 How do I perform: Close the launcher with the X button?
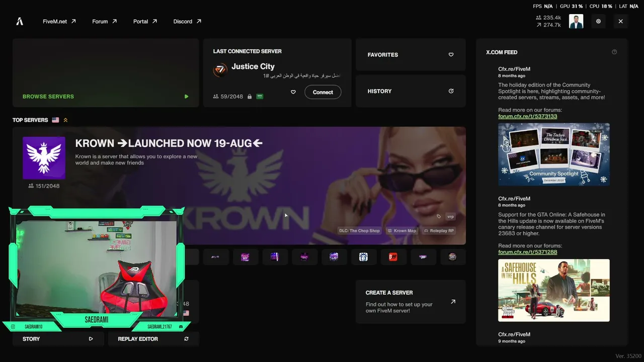pyautogui.click(x=620, y=22)
